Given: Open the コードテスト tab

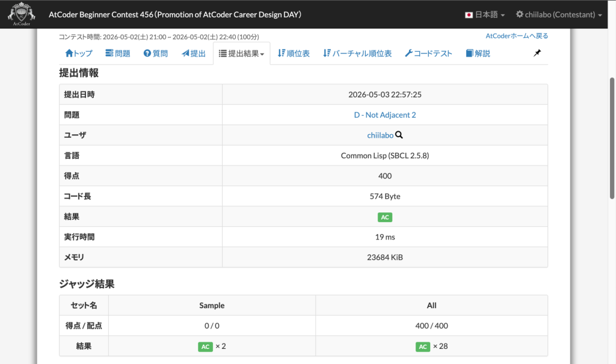Looking at the screenshot, I should coord(428,54).
